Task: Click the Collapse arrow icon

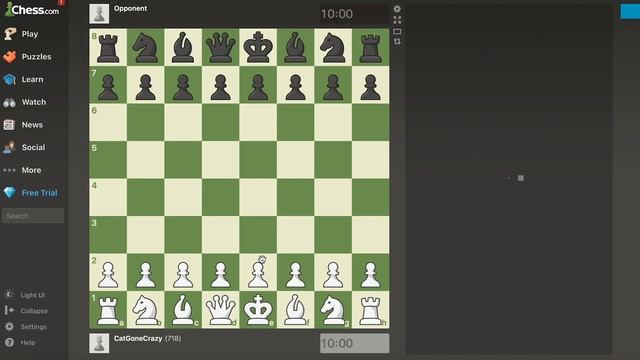Action: pos(9,311)
